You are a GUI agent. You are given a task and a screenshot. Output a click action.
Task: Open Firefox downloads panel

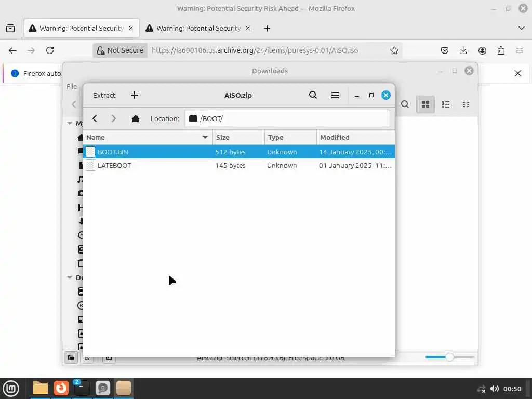463,50
